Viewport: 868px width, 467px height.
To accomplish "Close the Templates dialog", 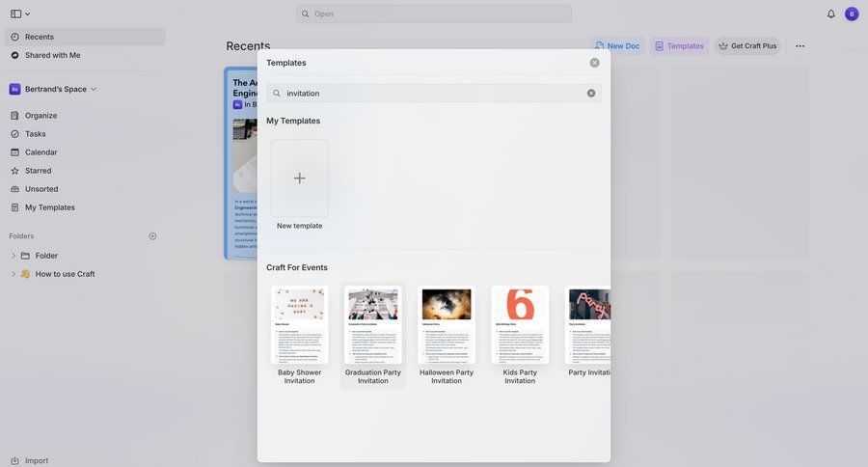I will pyautogui.click(x=594, y=63).
